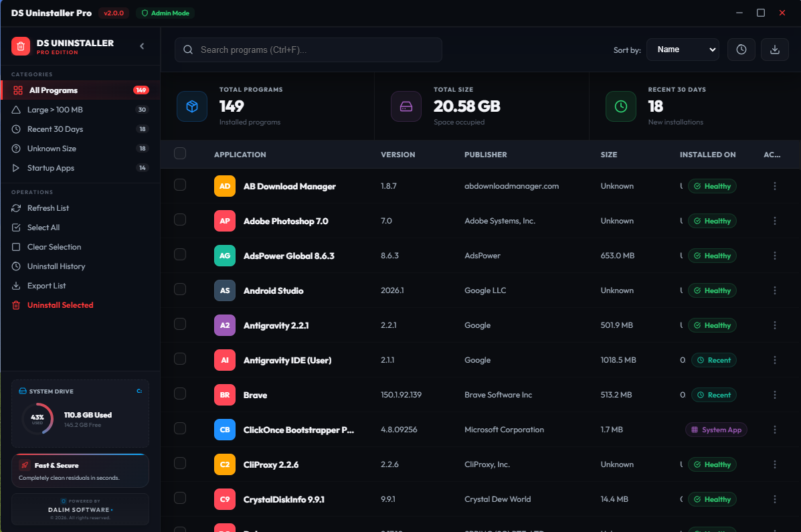
Task: Click the Total Programs cube icon
Action: pos(192,106)
